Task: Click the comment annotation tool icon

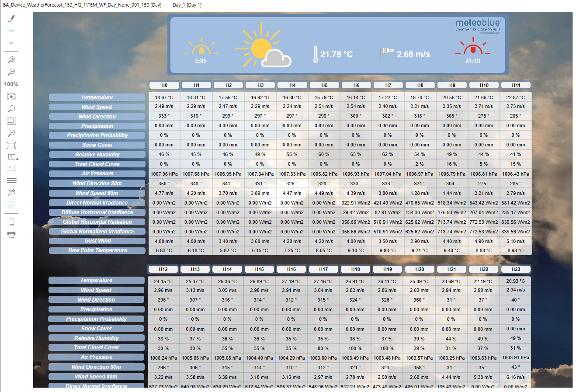Action: click(11, 192)
